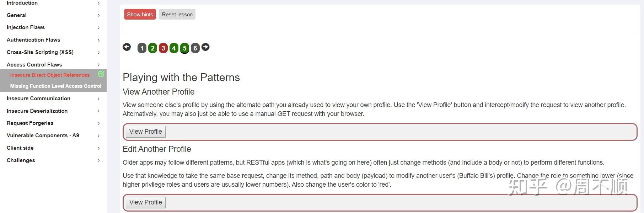Click Show hints button
Screen dimensions: 644x213
140,14
